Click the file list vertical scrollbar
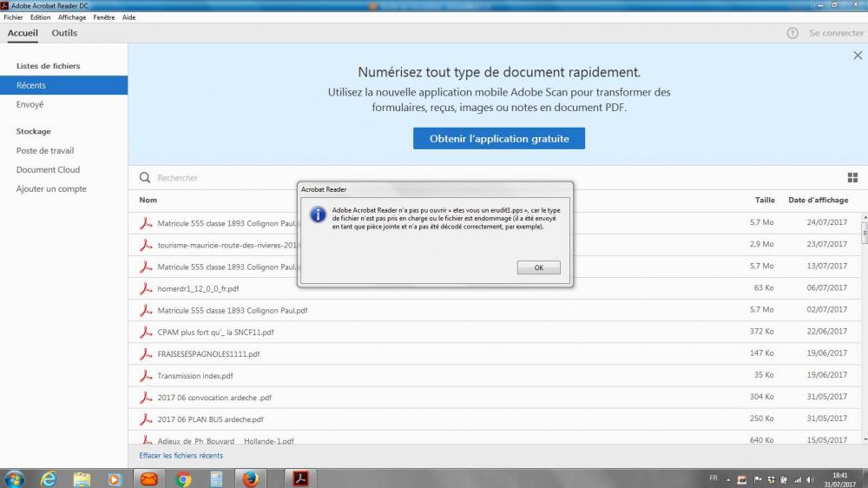Viewport: 868px width, 488px height. click(x=865, y=233)
